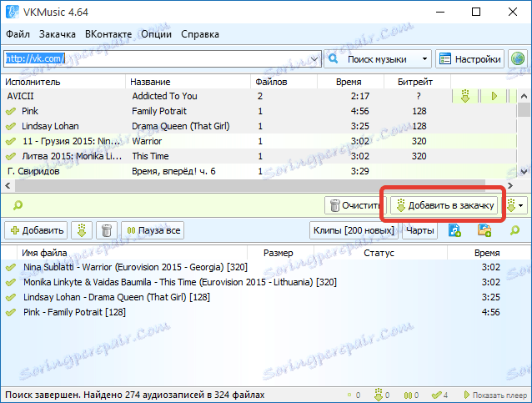This screenshot has height=403, width=532.
Task: Open the Файл menu
Action: pyautogui.click(x=18, y=34)
